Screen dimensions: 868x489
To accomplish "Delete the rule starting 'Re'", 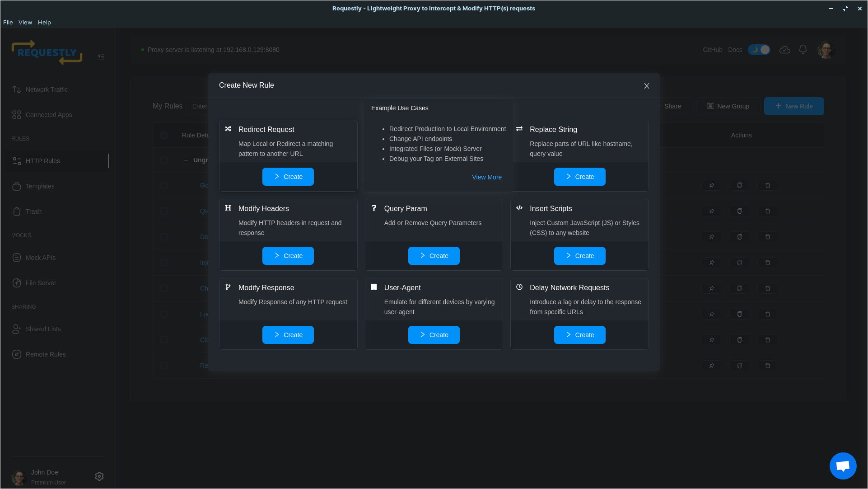I will click(x=768, y=366).
